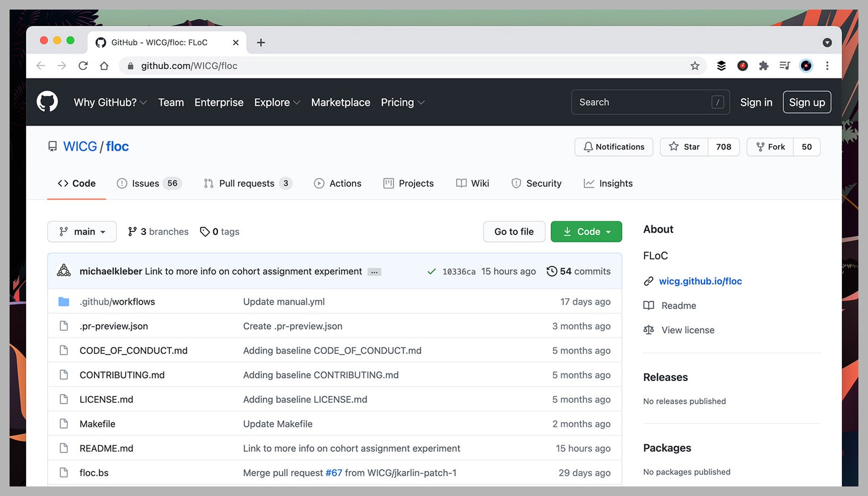This screenshot has width=868, height=496.
Task: Open commit hash 10336ca
Action: (x=459, y=272)
